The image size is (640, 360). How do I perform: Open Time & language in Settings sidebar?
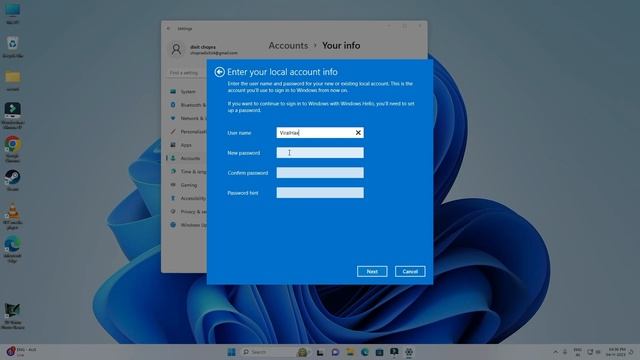(x=186, y=172)
